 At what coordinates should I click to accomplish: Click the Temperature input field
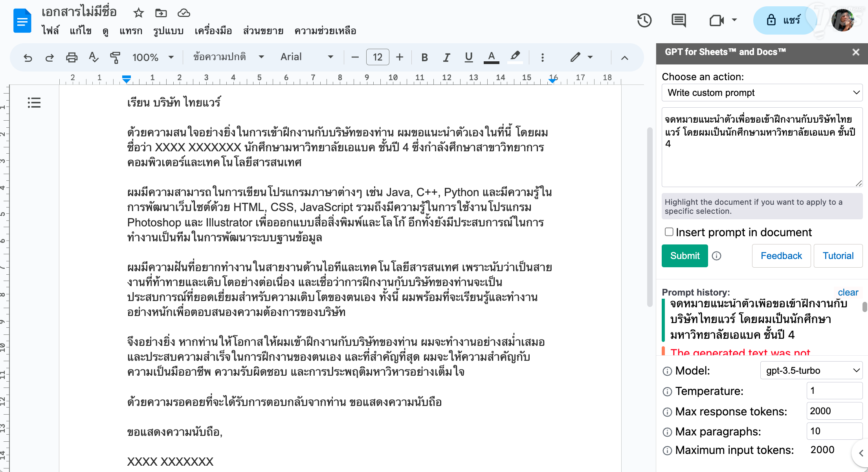click(x=834, y=391)
